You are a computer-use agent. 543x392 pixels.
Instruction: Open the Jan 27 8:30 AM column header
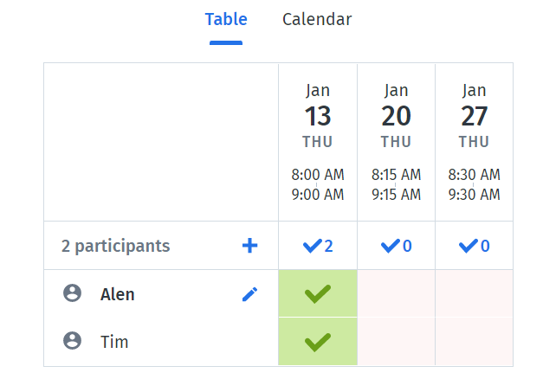coord(474,142)
